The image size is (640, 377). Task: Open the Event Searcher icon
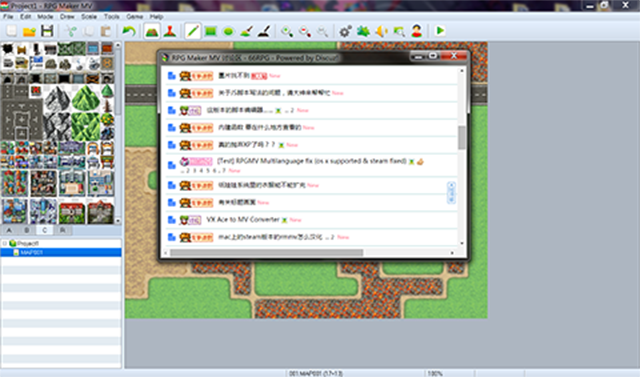399,31
